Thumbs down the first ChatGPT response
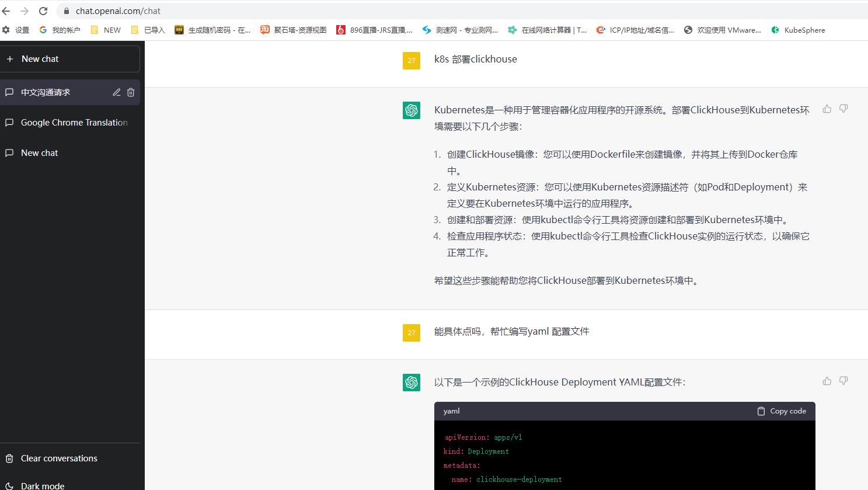Viewport: 868px width, 490px height. pos(843,109)
